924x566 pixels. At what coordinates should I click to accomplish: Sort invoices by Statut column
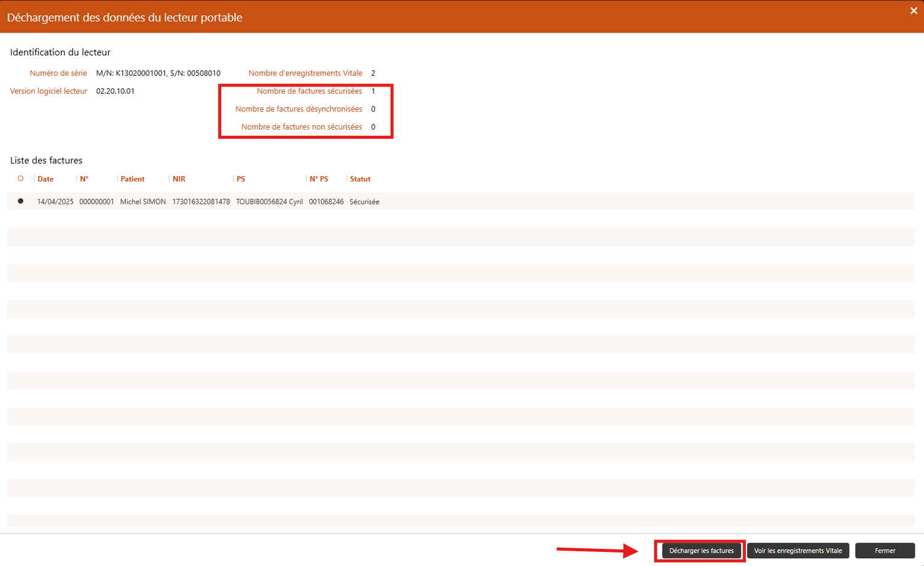tap(360, 179)
